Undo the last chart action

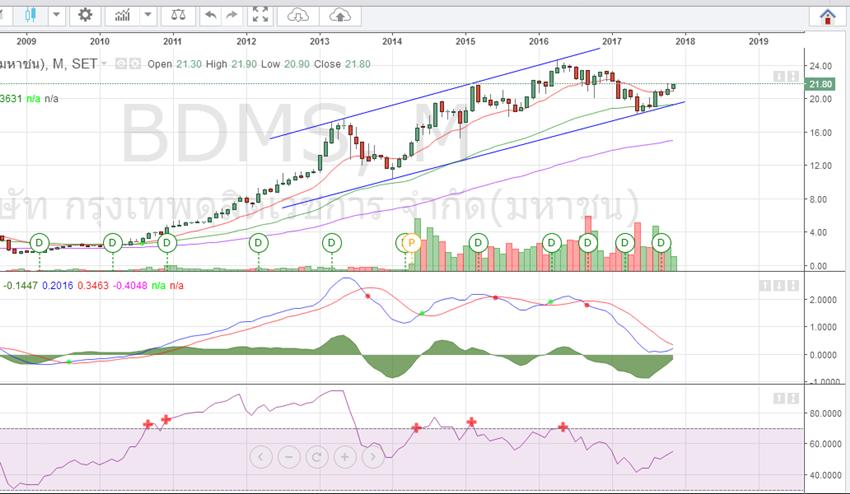click(211, 15)
